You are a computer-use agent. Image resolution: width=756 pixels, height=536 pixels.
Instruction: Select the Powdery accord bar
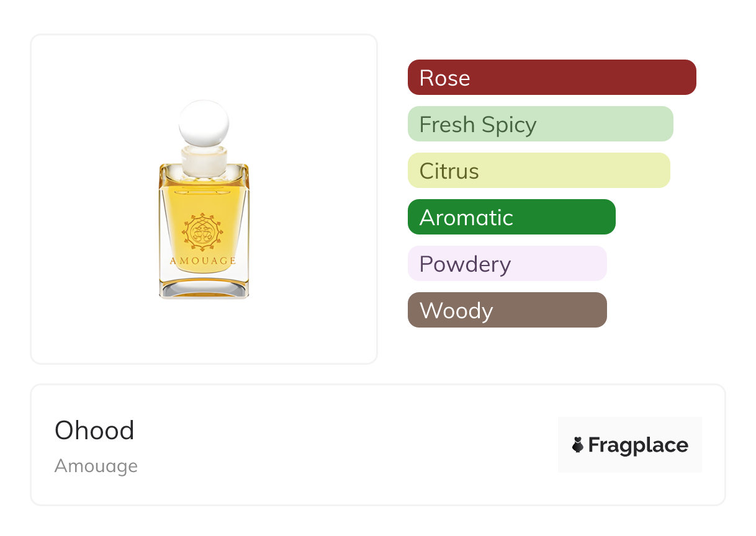pos(506,264)
